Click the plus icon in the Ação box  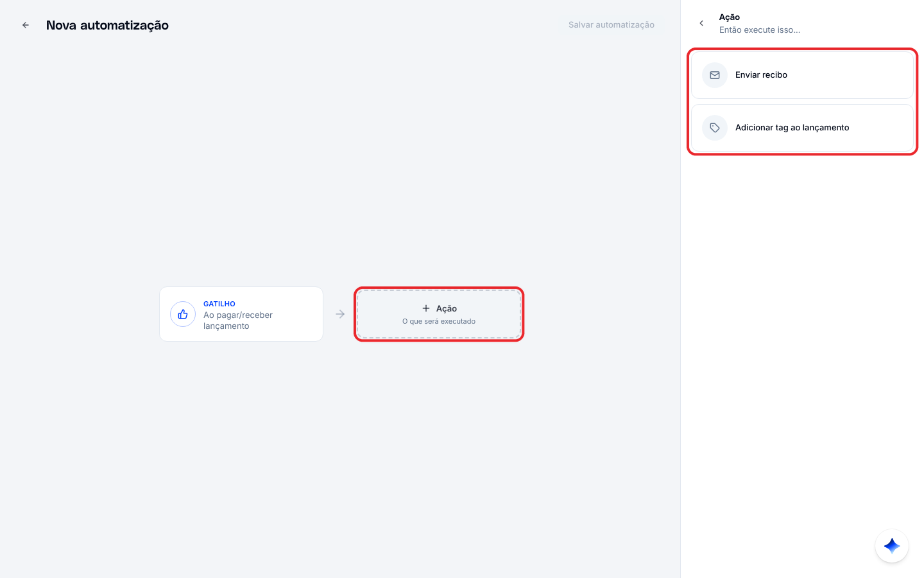click(x=426, y=308)
